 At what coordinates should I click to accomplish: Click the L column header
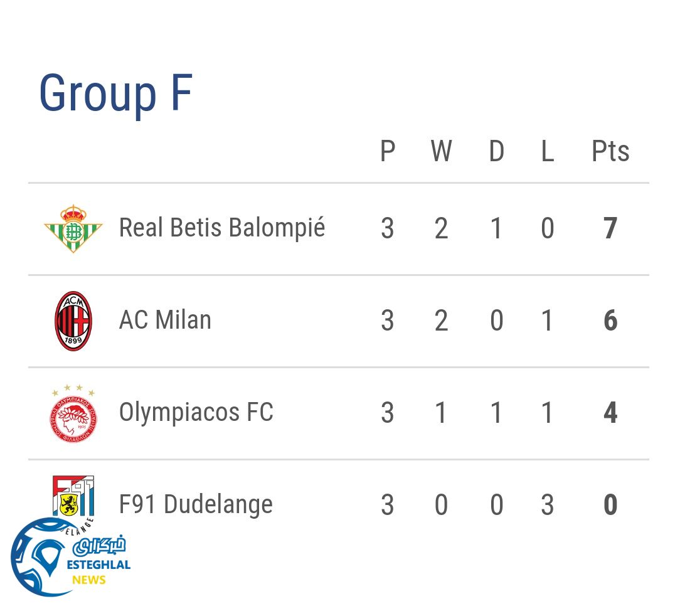tap(547, 152)
